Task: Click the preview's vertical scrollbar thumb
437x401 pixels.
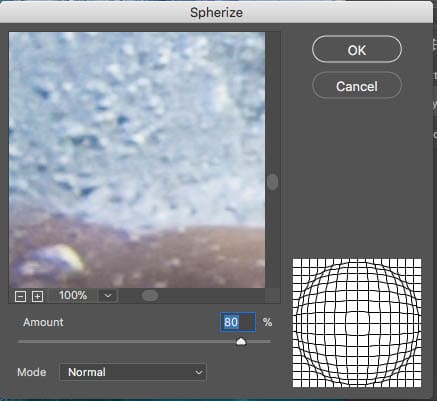Action: pyautogui.click(x=272, y=182)
